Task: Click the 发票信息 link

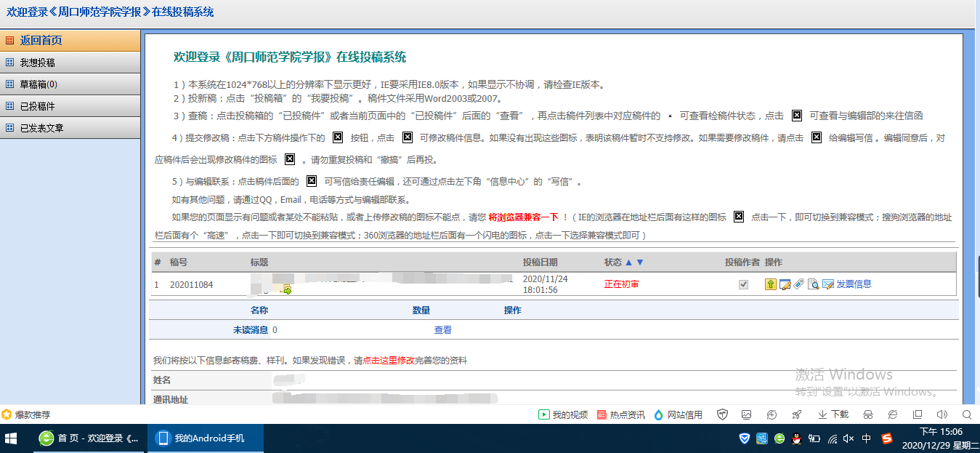Action: point(854,284)
